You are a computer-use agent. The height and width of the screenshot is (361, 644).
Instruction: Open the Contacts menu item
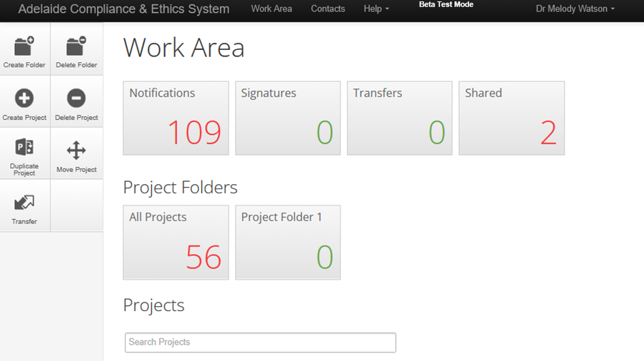[328, 9]
